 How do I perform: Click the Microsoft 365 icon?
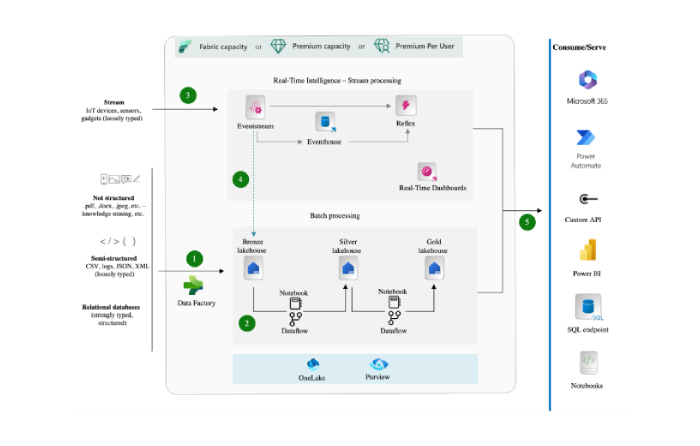point(588,81)
